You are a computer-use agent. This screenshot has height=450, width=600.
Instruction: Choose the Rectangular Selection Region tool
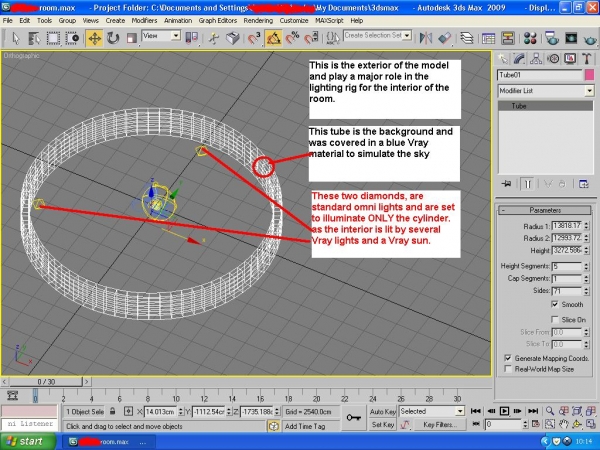(x=53, y=38)
